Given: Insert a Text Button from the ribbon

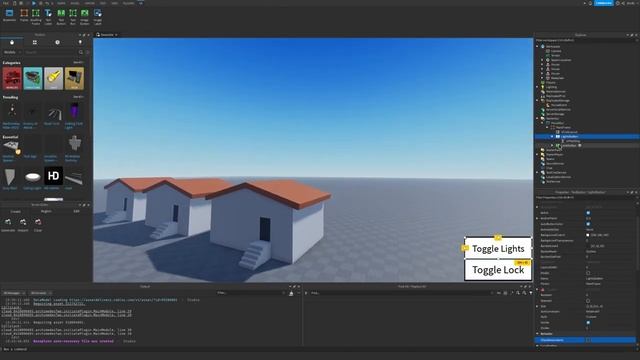Looking at the screenshot, I should (61, 16).
